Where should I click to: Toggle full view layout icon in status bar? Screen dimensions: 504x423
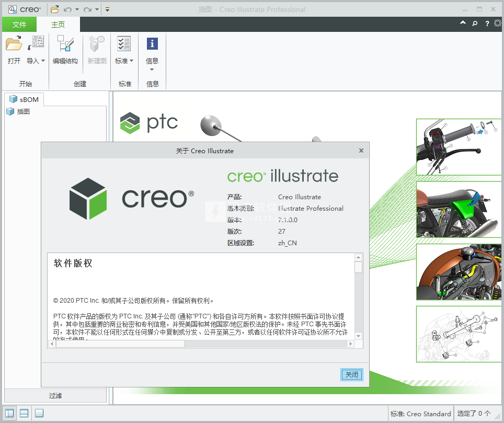[39, 413]
